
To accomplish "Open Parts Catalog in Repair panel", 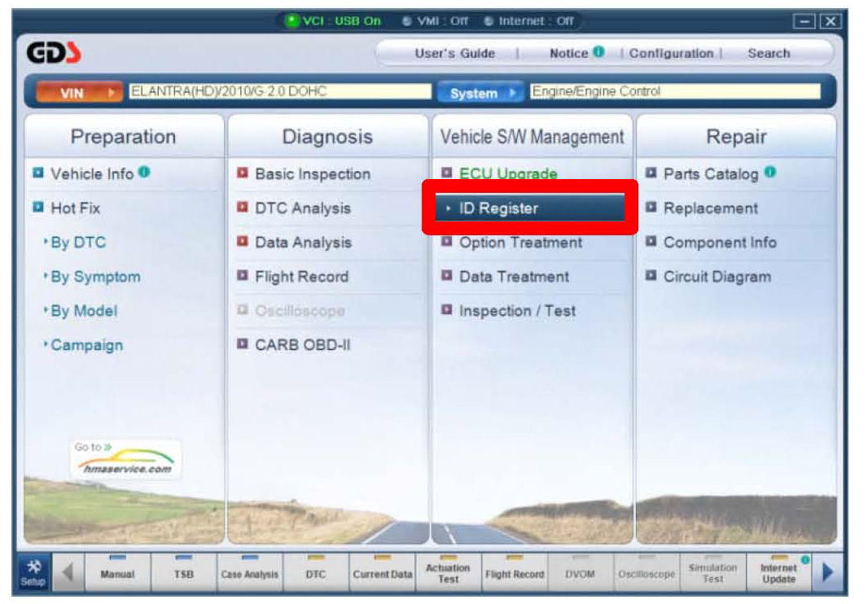I will click(710, 174).
